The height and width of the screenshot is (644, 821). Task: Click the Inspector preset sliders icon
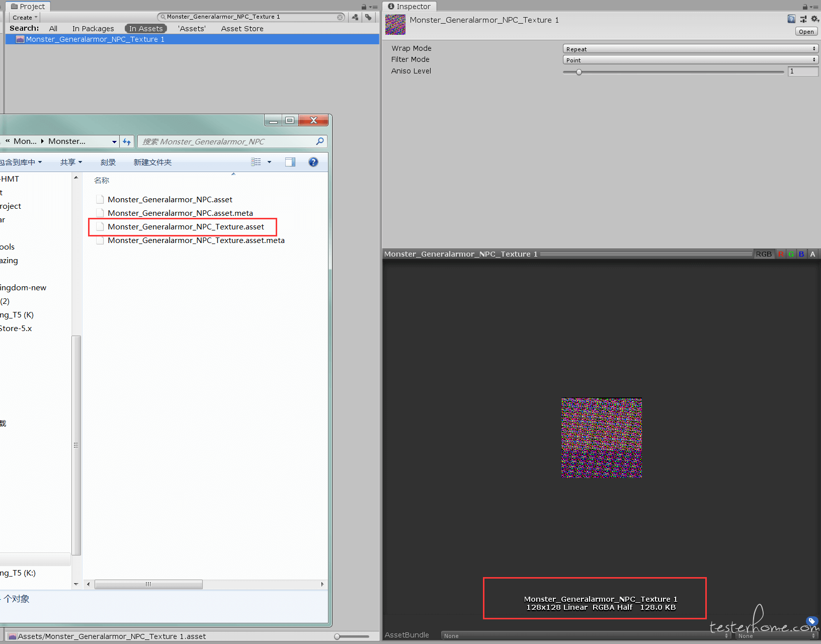coord(803,19)
